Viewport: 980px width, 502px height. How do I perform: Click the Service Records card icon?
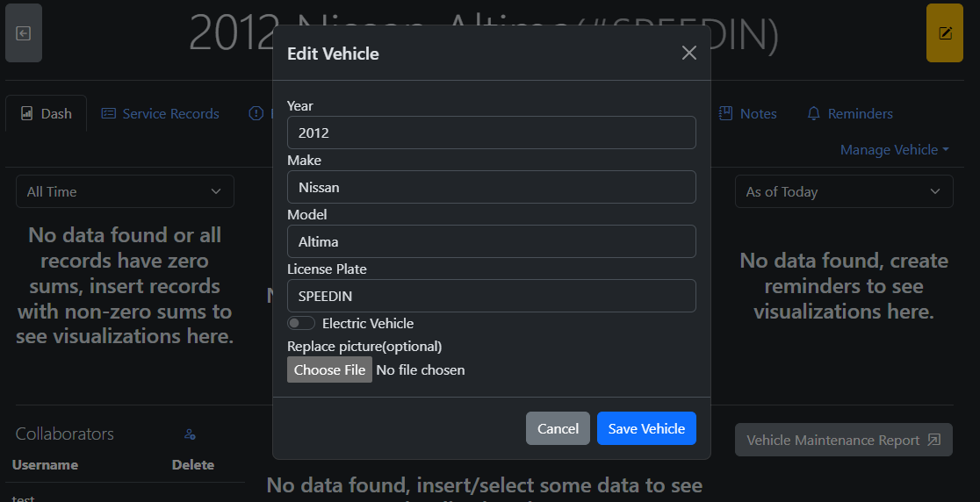point(108,113)
